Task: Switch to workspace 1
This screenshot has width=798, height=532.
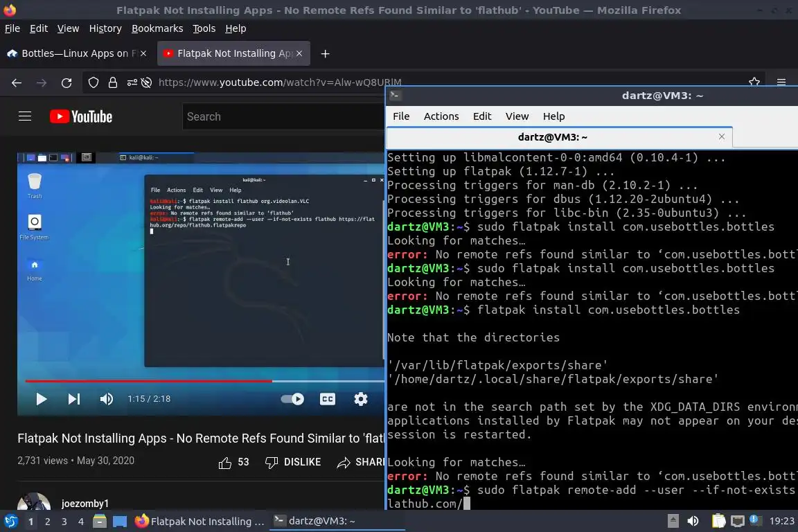Action: (x=30, y=522)
